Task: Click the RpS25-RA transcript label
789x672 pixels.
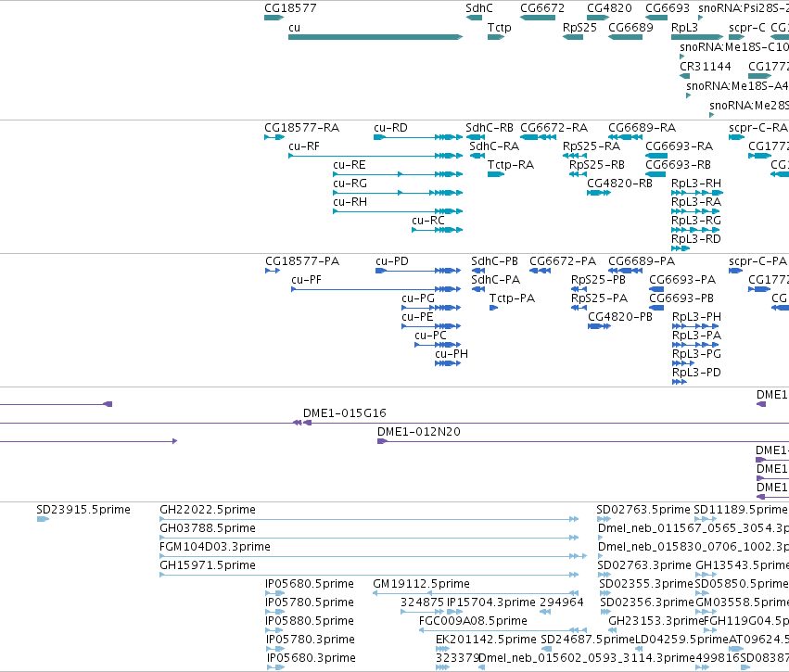Action: click(591, 146)
